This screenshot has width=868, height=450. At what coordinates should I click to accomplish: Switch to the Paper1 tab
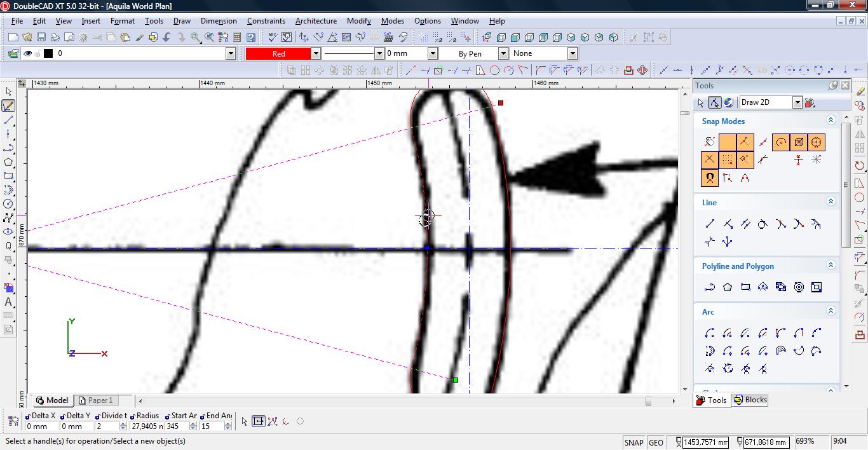tap(97, 400)
